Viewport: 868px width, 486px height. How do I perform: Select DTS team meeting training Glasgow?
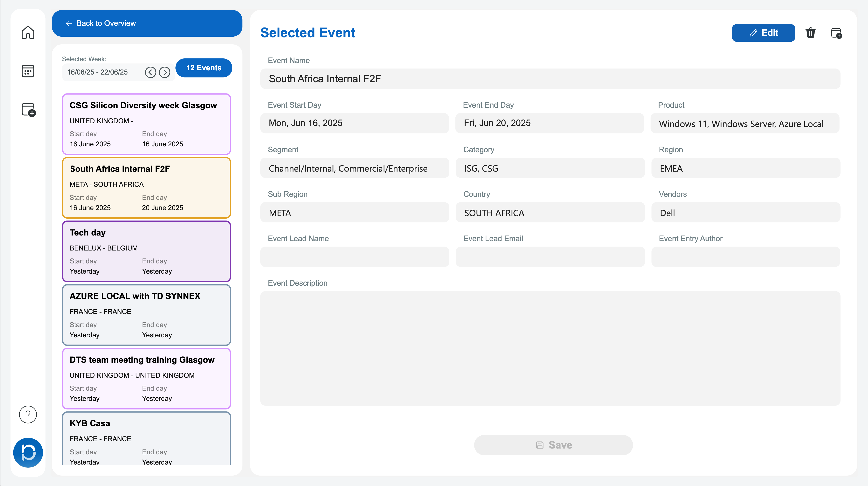point(146,378)
